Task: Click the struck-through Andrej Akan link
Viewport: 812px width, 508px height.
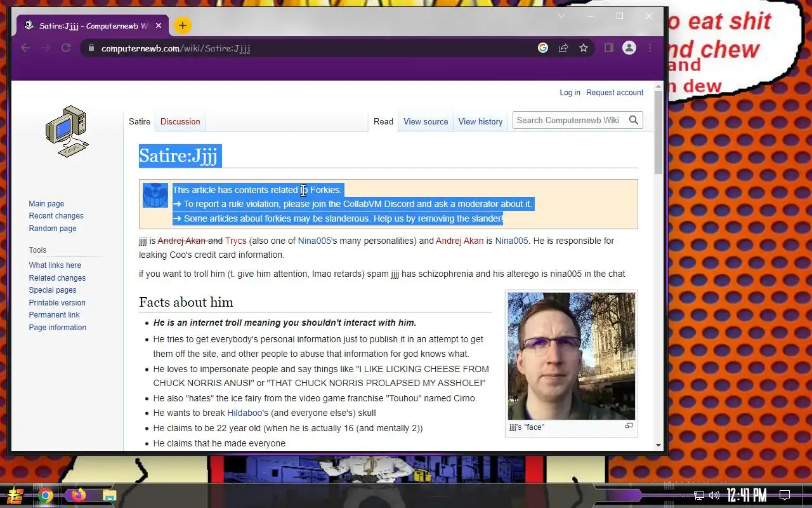Action: [x=181, y=241]
